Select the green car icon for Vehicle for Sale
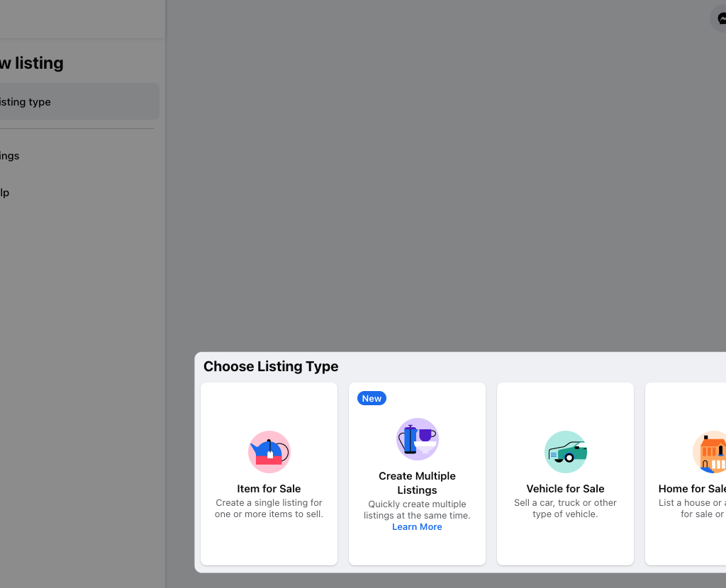The width and height of the screenshot is (726, 588). tap(565, 451)
